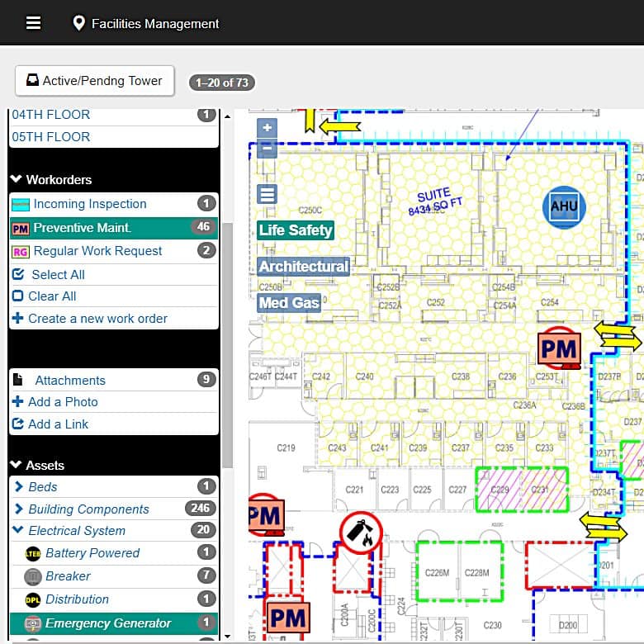
Task: Expand the Building Components group
Action: 114,509
